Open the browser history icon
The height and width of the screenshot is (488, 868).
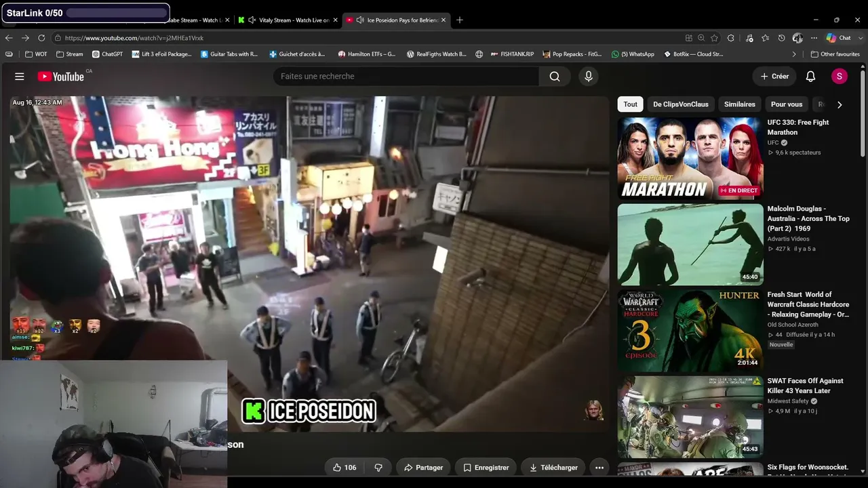tap(782, 38)
